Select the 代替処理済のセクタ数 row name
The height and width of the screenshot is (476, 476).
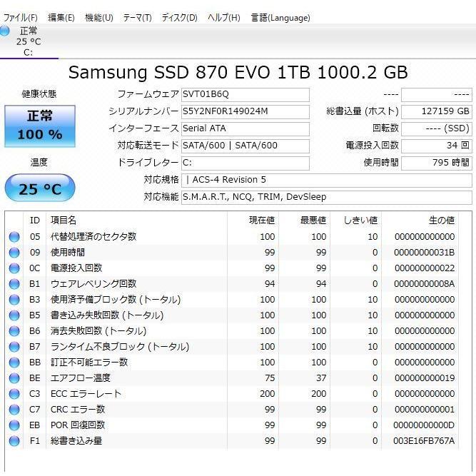[x=93, y=236]
